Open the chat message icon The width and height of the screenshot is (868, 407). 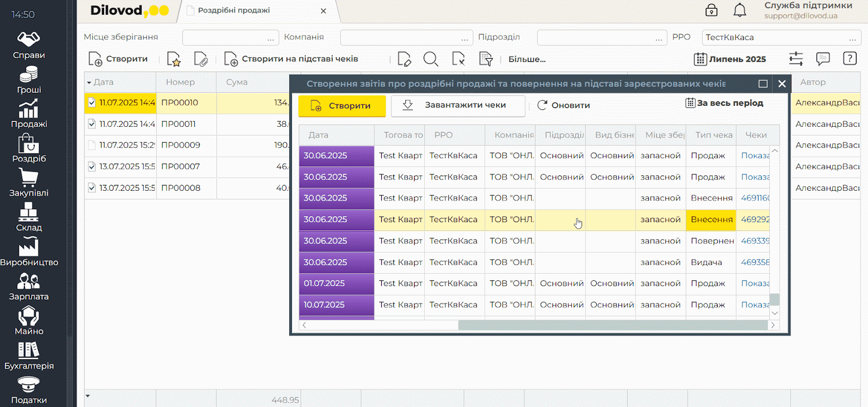[823, 59]
